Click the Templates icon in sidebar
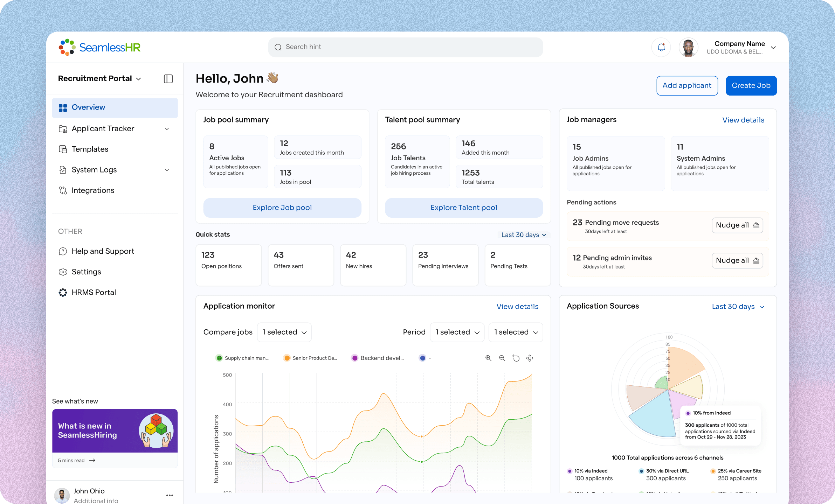The image size is (835, 504). (x=63, y=149)
